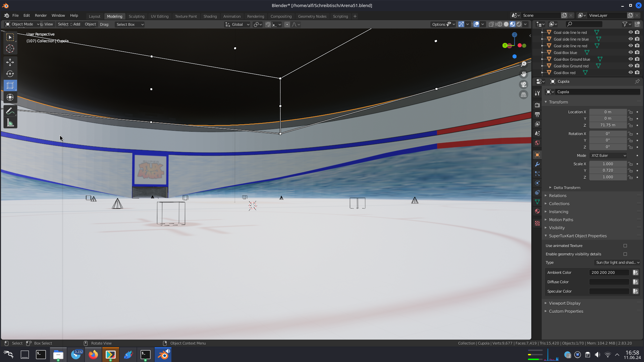Select the Move tool in toolbar
644x362 pixels.
10,62
